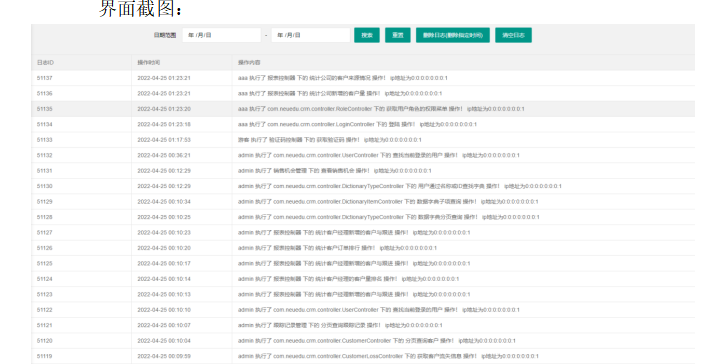
Task: Click timestamp 2022-04-25 00:10:34
Action: [164, 202]
